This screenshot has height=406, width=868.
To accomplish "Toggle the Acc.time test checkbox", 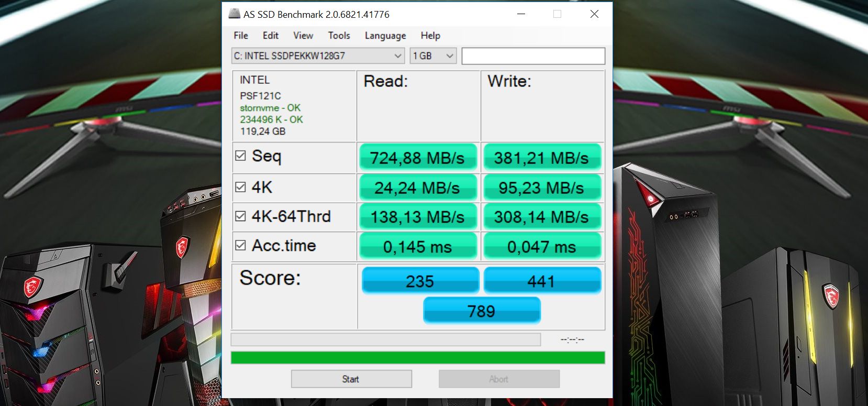I will pos(241,245).
